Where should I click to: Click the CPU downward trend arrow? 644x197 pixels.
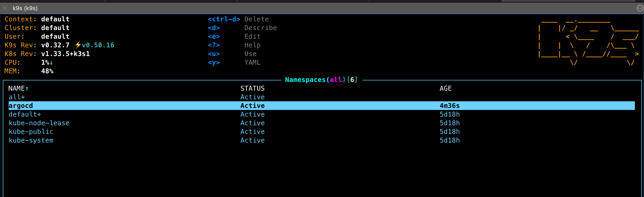(x=51, y=63)
